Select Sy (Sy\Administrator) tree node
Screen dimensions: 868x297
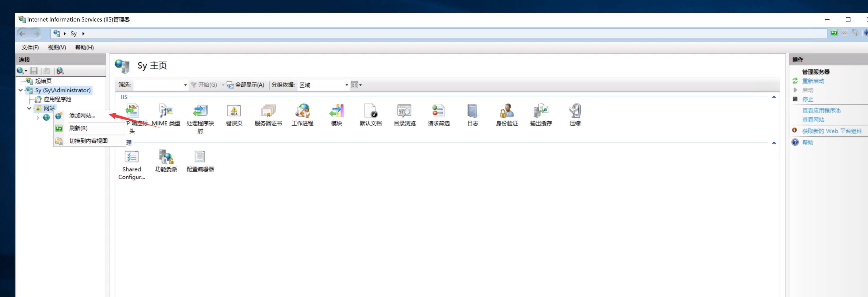[63, 90]
